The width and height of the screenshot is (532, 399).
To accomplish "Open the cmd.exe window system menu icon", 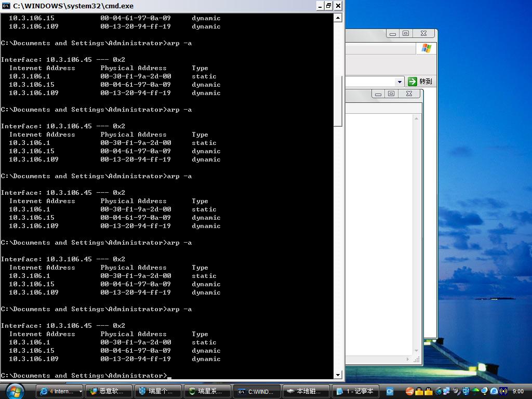I will click(6, 6).
